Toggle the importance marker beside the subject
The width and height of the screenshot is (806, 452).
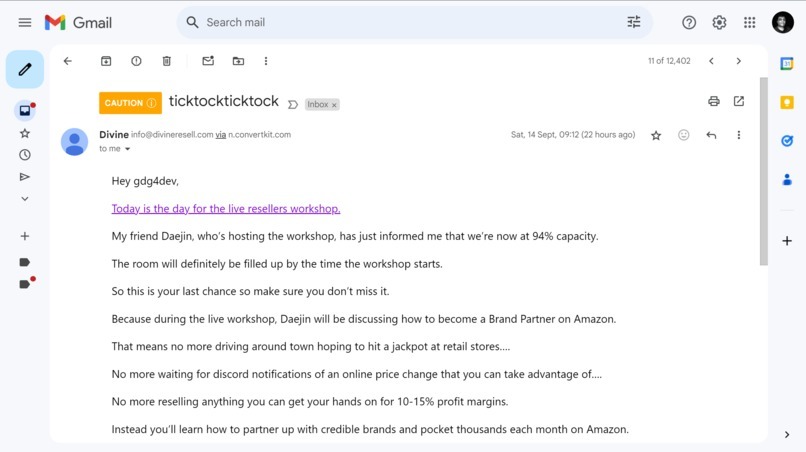tap(293, 105)
